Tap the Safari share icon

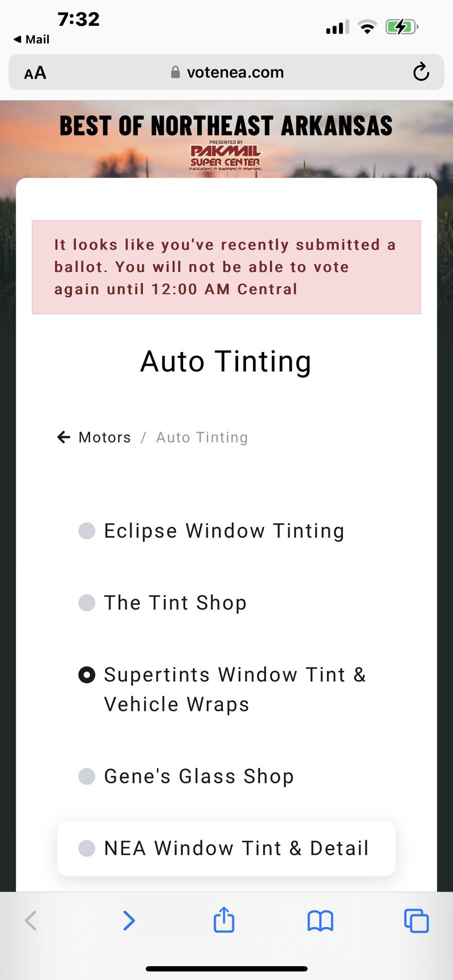pos(224,920)
